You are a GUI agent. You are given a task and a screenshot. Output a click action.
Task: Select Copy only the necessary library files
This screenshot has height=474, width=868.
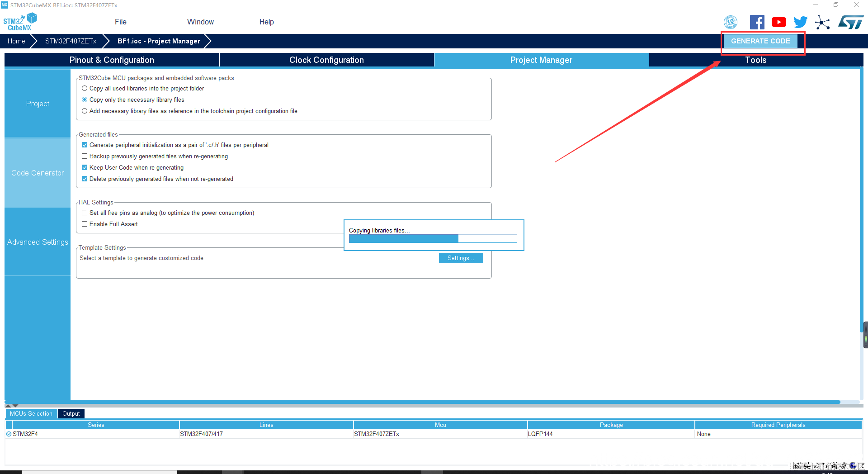click(x=85, y=100)
